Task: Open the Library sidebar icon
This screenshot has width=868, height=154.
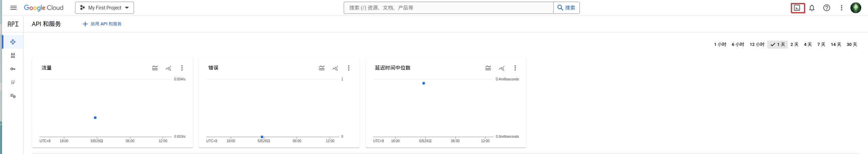Action: pos(13,55)
